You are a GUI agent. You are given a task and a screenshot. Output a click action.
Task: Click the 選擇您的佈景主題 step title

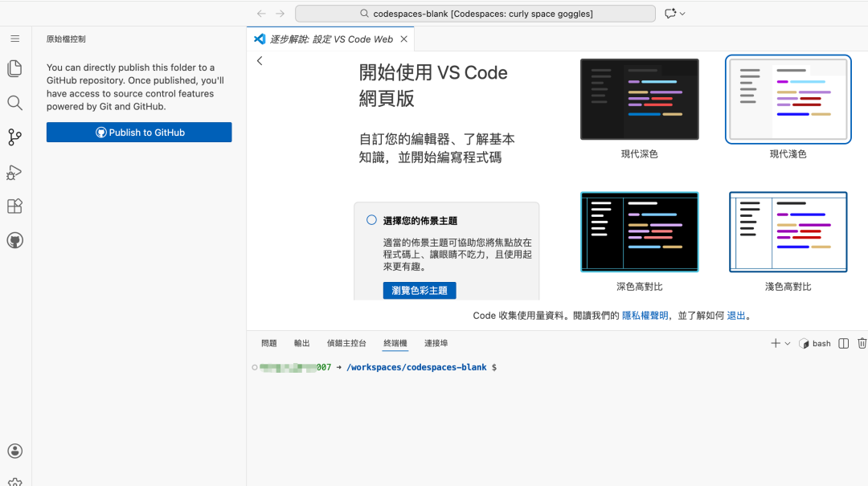tap(420, 221)
